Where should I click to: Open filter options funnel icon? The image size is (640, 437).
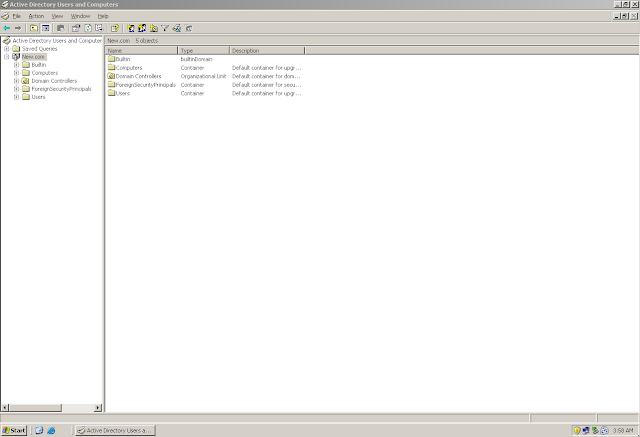[165, 28]
